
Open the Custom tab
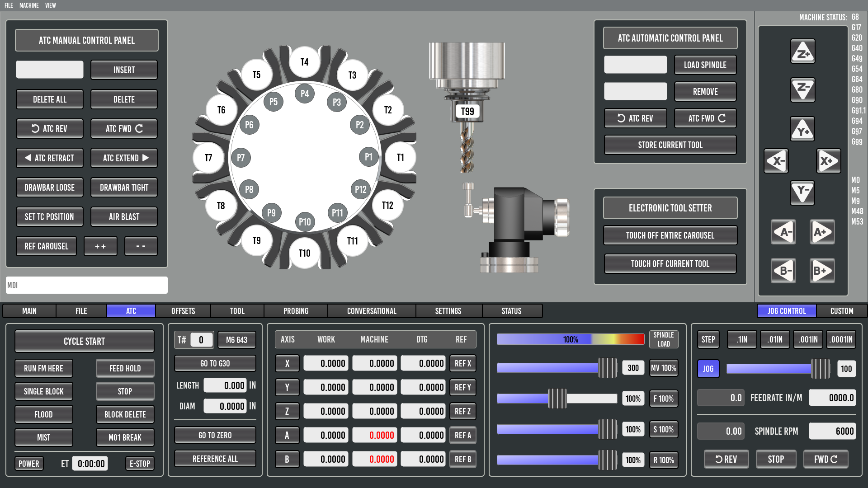point(842,311)
